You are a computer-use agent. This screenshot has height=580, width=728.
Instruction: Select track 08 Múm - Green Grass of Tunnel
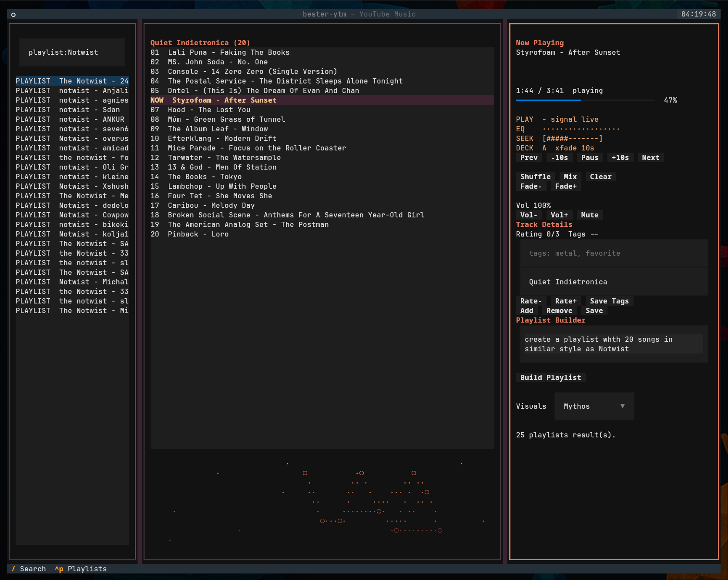[x=322, y=119]
